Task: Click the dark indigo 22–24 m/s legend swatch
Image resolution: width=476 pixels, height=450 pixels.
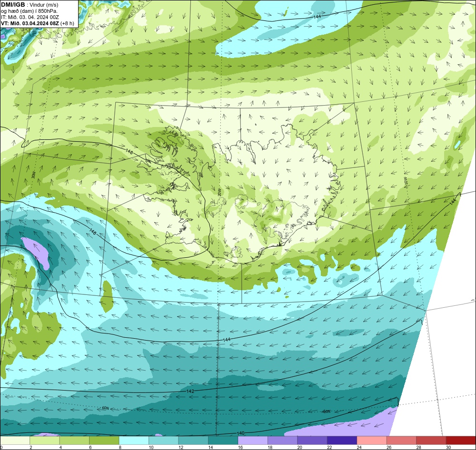Action: coord(342,440)
